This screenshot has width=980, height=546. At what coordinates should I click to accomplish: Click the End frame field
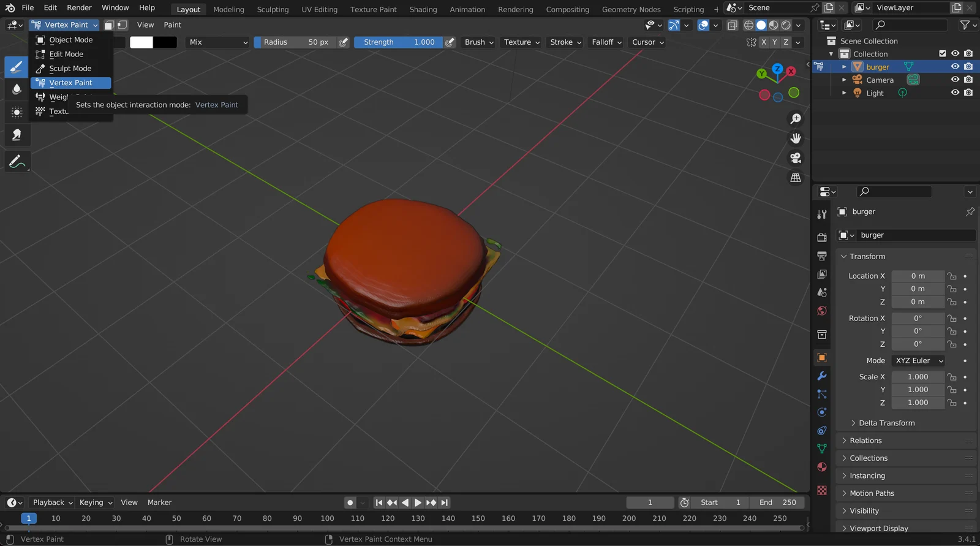[778, 502]
